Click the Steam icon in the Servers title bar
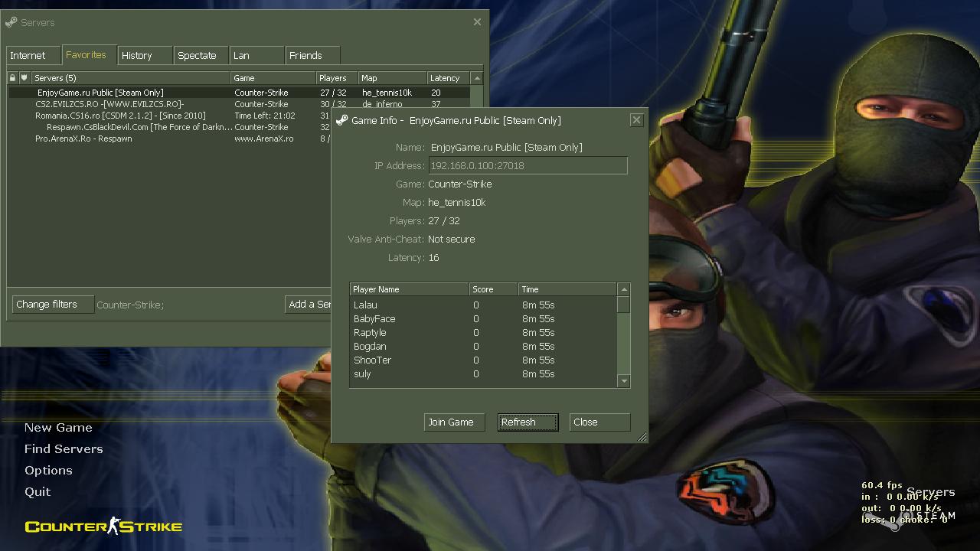 click(x=11, y=22)
